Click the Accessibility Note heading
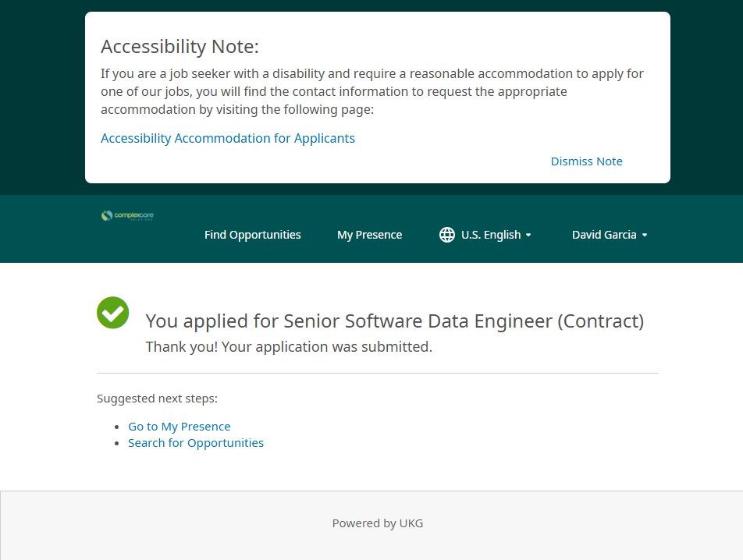This screenshot has height=560, width=743. click(180, 47)
